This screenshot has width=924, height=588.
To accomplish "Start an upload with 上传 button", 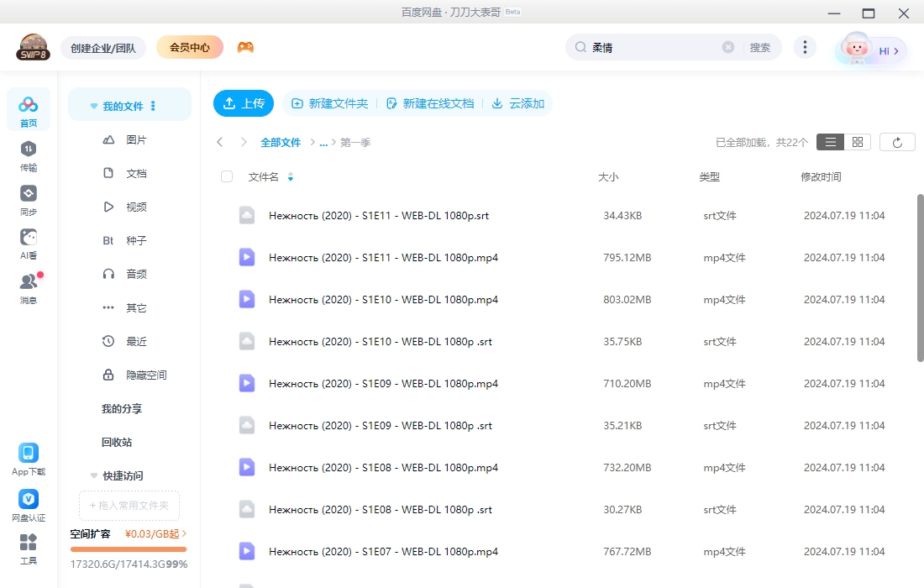I will (x=244, y=103).
